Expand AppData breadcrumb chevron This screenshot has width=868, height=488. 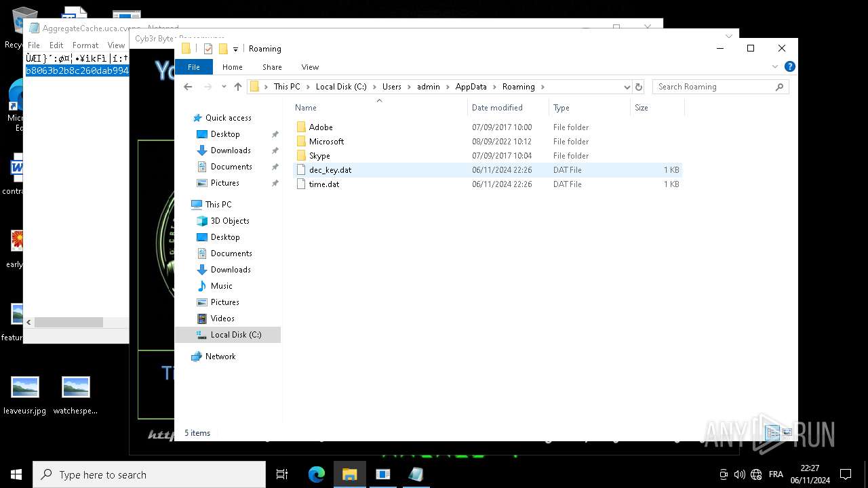pyautogui.click(x=494, y=87)
